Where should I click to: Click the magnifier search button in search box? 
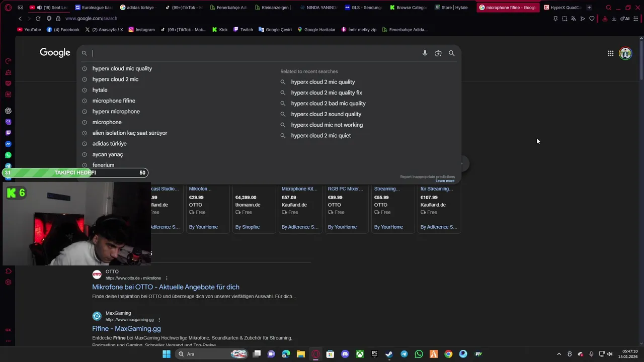pyautogui.click(x=451, y=53)
